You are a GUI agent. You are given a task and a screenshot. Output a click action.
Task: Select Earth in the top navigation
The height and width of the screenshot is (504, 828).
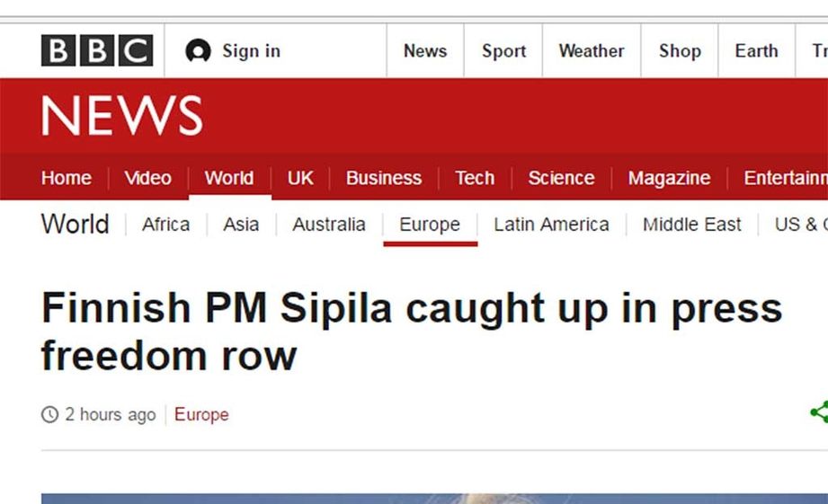coord(756,51)
